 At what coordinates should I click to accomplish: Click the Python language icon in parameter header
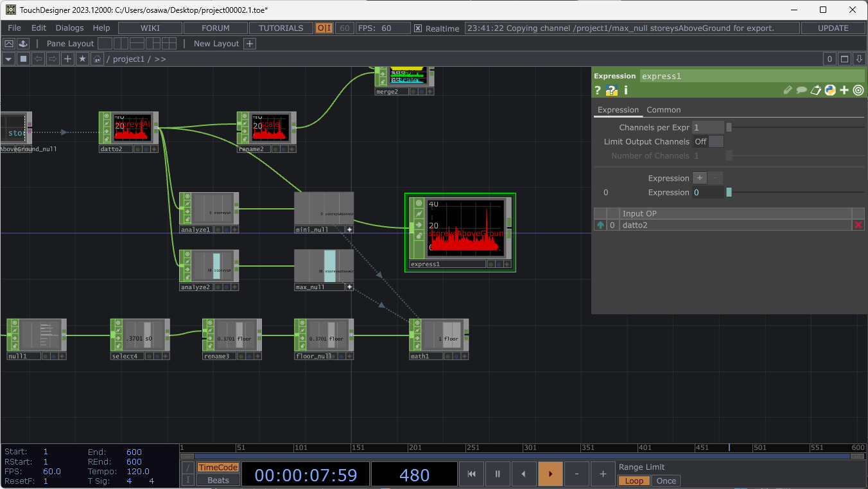tap(830, 91)
